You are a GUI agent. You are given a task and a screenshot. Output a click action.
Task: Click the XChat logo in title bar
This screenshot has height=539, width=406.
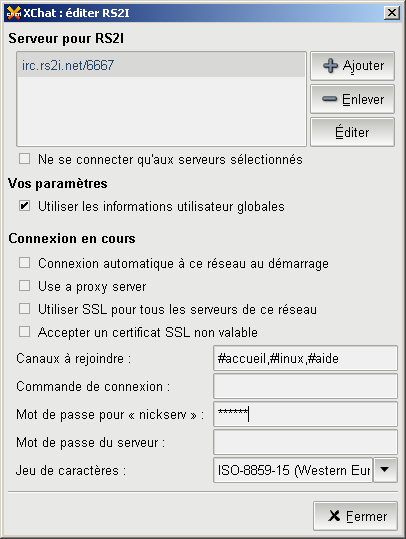tap(14, 13)
